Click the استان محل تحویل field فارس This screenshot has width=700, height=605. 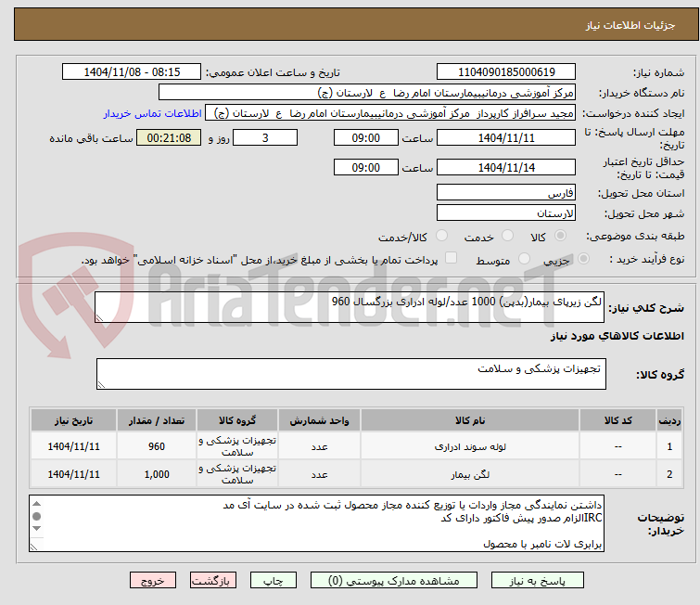(506, 193)
